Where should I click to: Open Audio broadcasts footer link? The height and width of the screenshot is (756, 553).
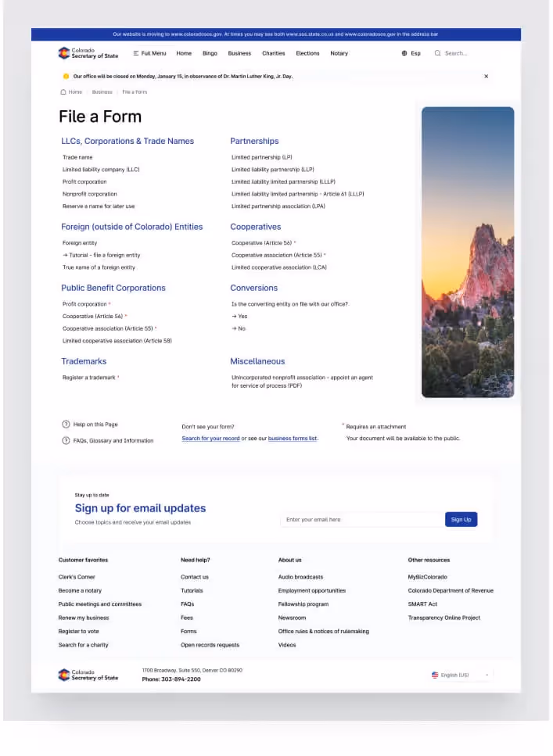coord(300,577)
